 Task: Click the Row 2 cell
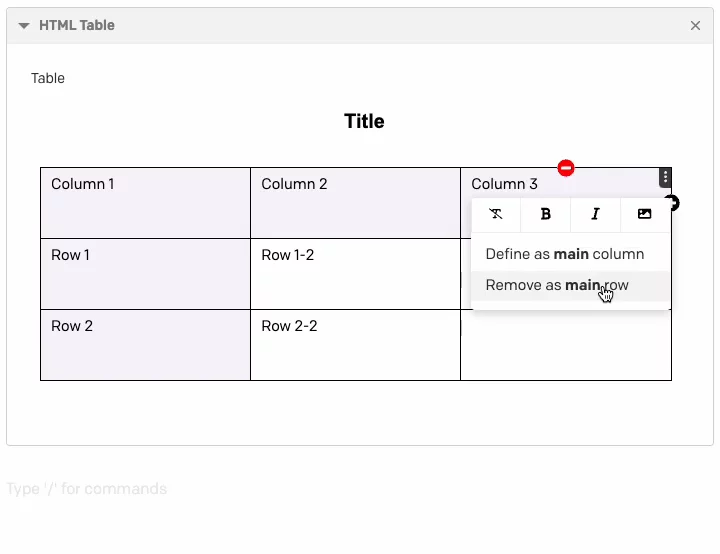coord(146,345)
